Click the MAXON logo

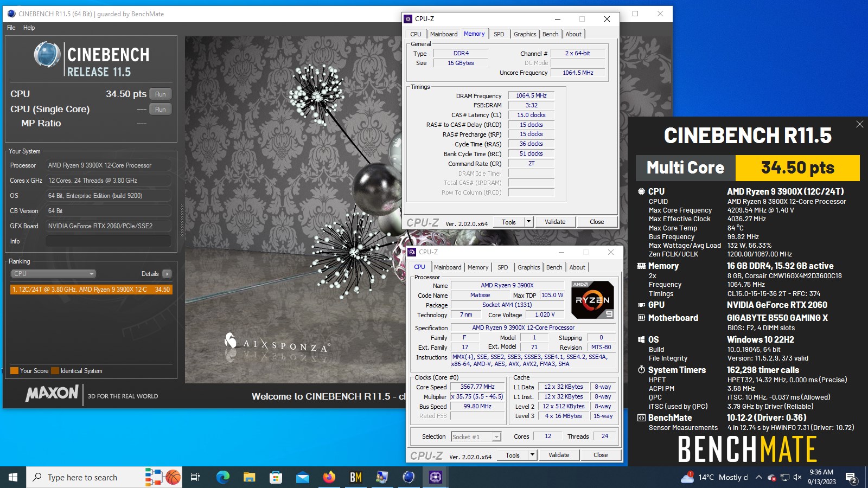52,393
